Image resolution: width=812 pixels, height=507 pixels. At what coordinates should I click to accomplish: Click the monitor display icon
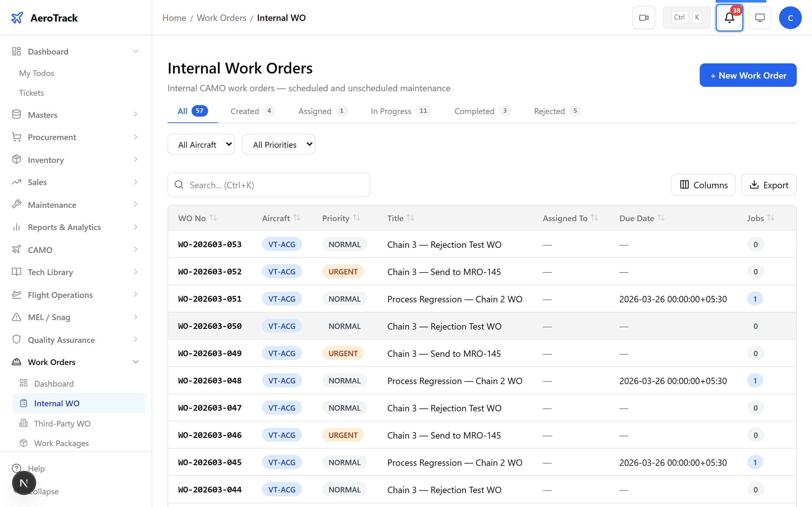pos(760,18)
